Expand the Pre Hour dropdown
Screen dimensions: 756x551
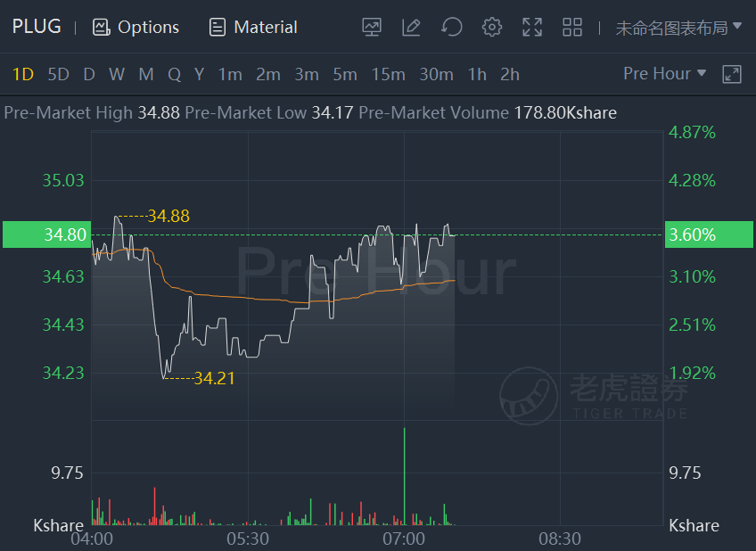(664, 74)
